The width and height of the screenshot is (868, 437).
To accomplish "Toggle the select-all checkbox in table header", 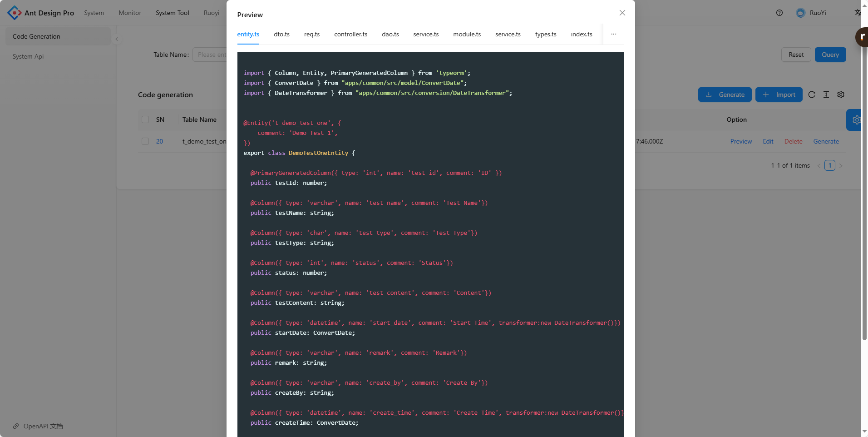I will pyautogui.click(x=145, y=119).
